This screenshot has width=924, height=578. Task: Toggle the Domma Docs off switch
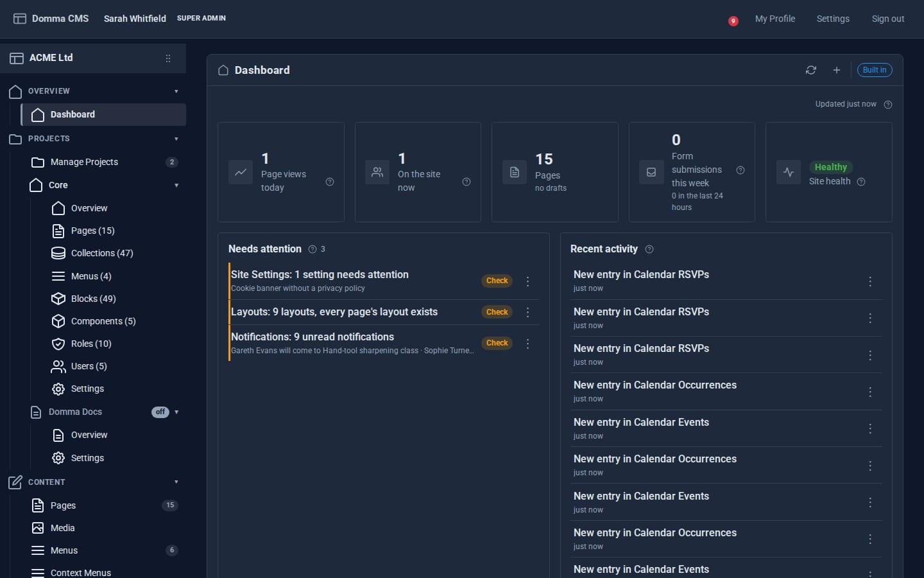160,412
